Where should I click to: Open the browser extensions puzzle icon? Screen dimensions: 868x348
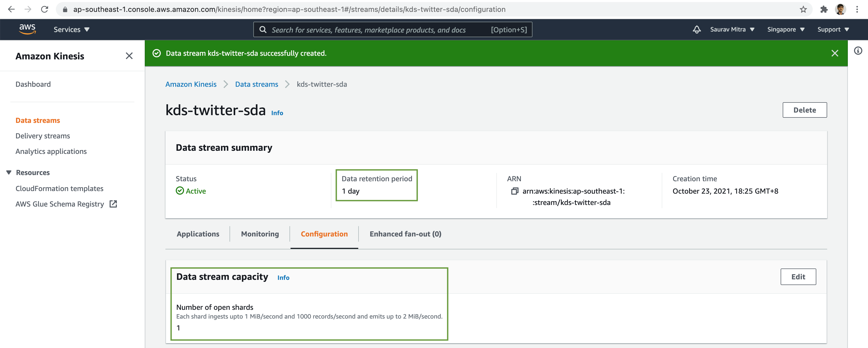point(824,10)
